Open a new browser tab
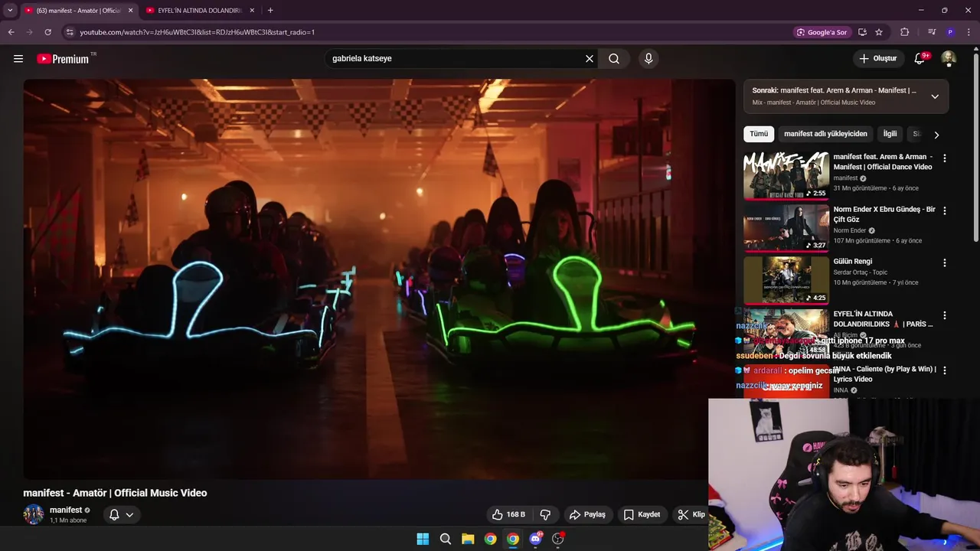The image size is (980, 551). point(270,11)
